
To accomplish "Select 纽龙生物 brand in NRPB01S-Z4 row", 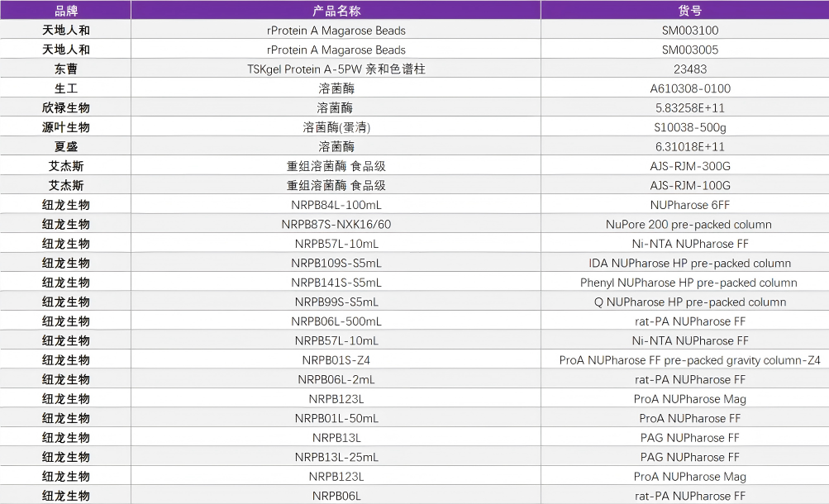I will point(65,359).
